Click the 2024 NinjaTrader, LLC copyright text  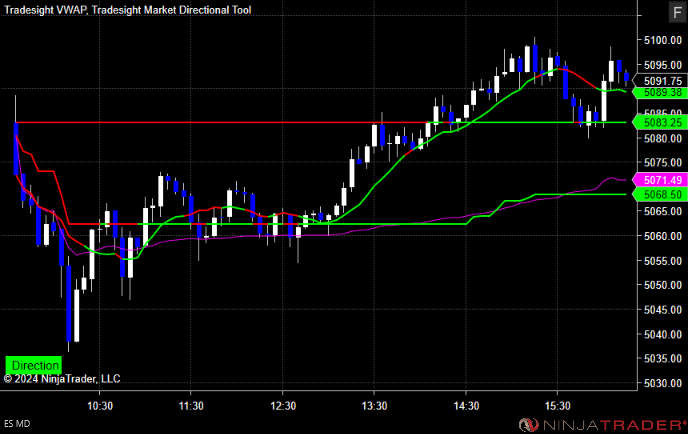pyautogui.click(x=62, y=379)
